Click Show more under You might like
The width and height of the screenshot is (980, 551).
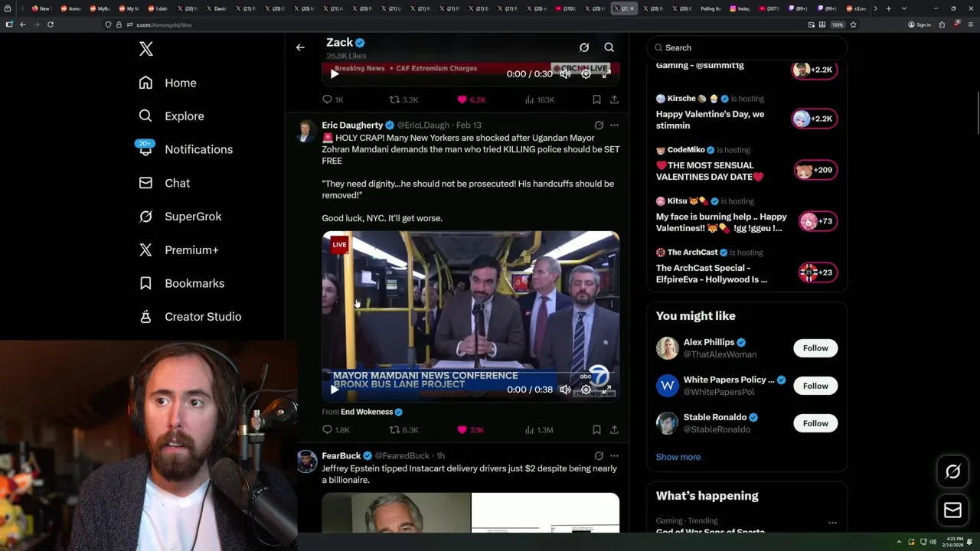coord(678,457)
